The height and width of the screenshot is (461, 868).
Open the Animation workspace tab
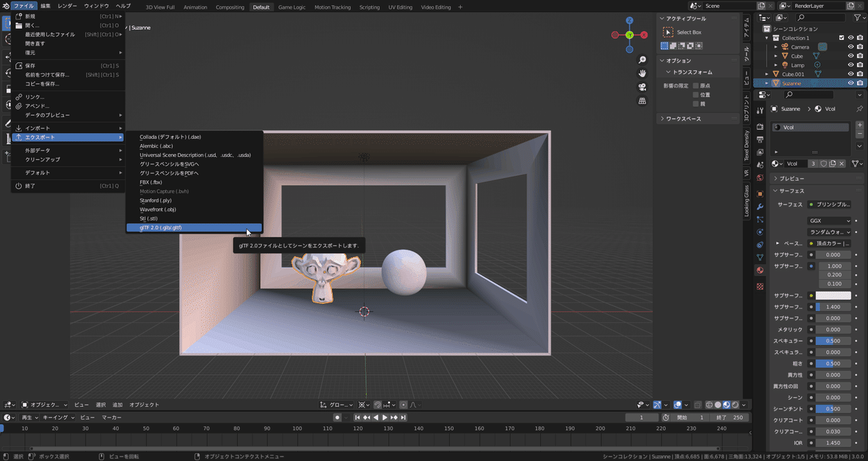pyautogui.click(x=195, y=7)
